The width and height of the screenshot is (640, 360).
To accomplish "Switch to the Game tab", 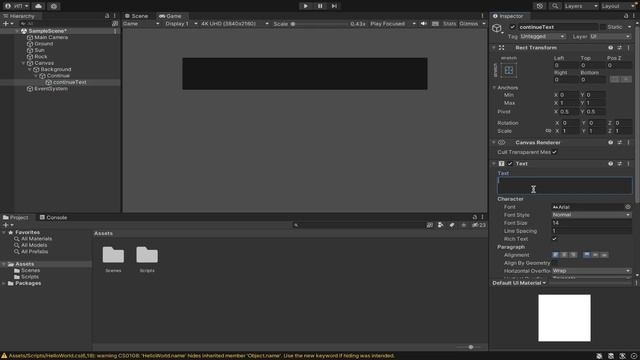I will pos(170,16).
